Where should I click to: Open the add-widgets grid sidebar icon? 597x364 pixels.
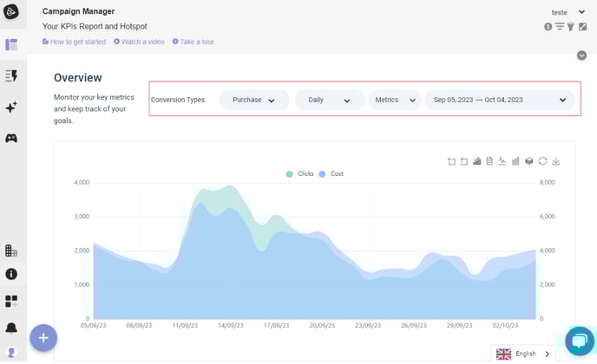[11, 301]
